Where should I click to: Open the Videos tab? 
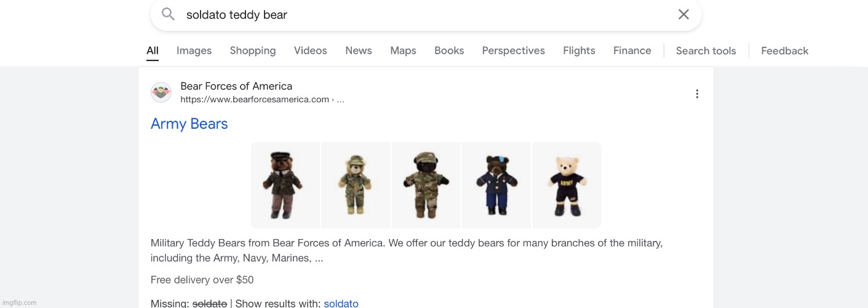(311, 51)
